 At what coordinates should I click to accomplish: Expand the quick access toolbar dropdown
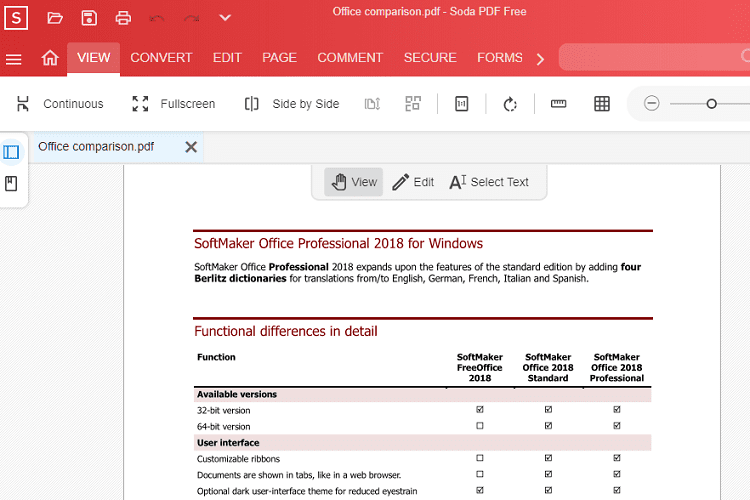coord(225,18)
